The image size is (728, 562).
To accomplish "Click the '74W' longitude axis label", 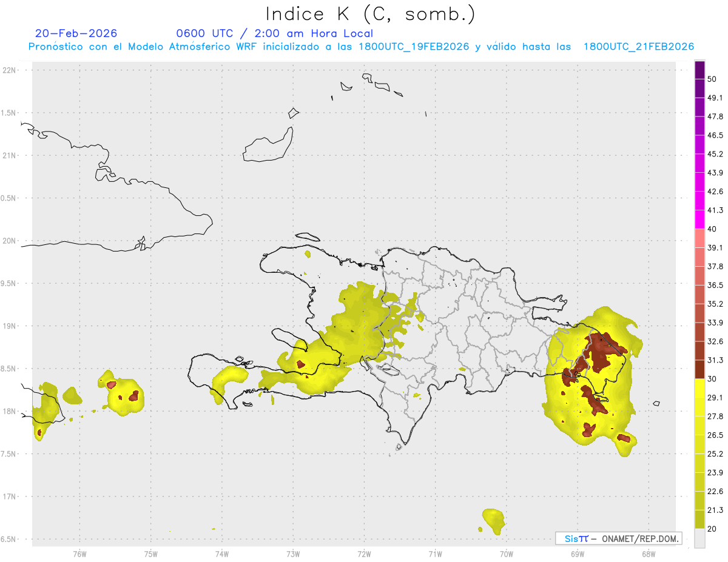I will (222, 554).
